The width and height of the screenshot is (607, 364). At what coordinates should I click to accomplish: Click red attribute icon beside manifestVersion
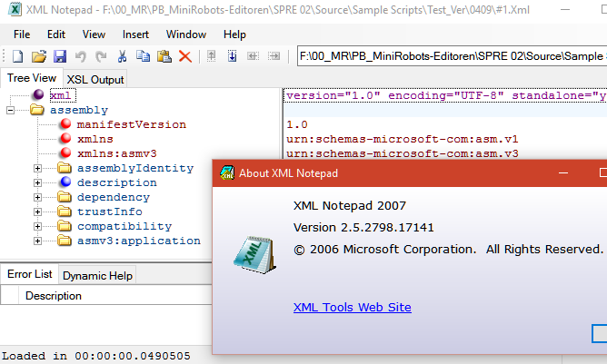(65, 123)
